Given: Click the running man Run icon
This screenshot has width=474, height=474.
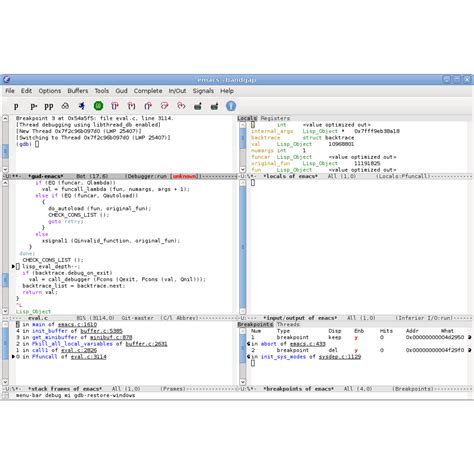Looking at the screenshot, I should pos(81,106).
